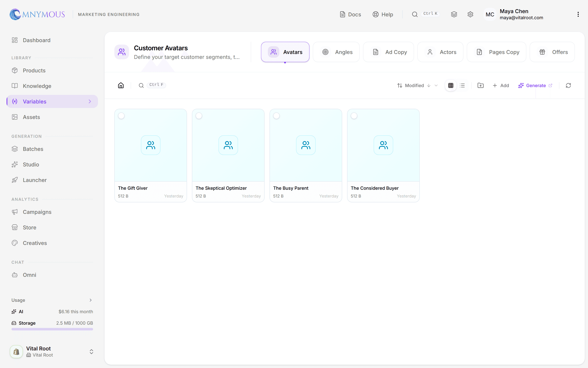Create new folder icon
Viewport: 588px width, 368px height.
[480, 85]
